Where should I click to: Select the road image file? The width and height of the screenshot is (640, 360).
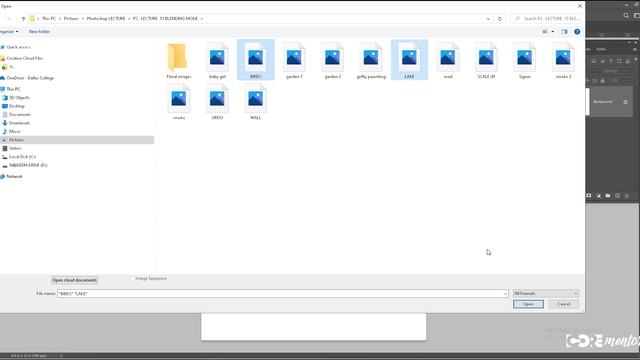[448, 60]
